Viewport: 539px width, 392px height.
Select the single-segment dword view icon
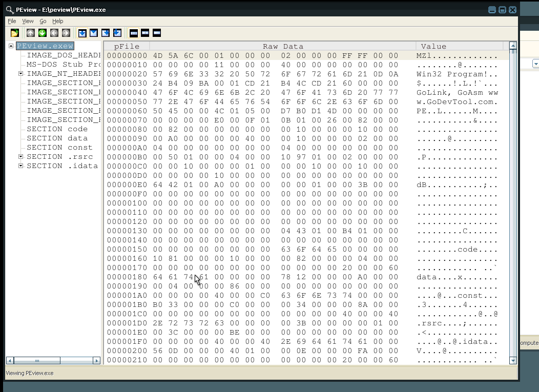(157, 33)
